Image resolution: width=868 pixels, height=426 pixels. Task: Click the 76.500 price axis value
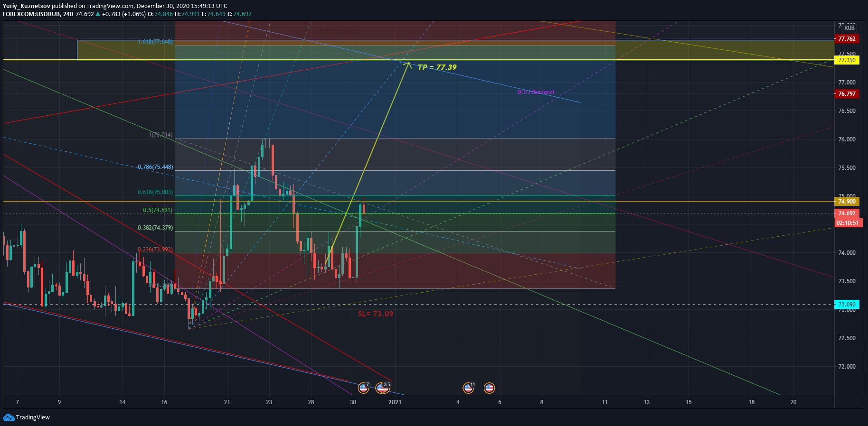pyautogui.click(x=847, y=111)
